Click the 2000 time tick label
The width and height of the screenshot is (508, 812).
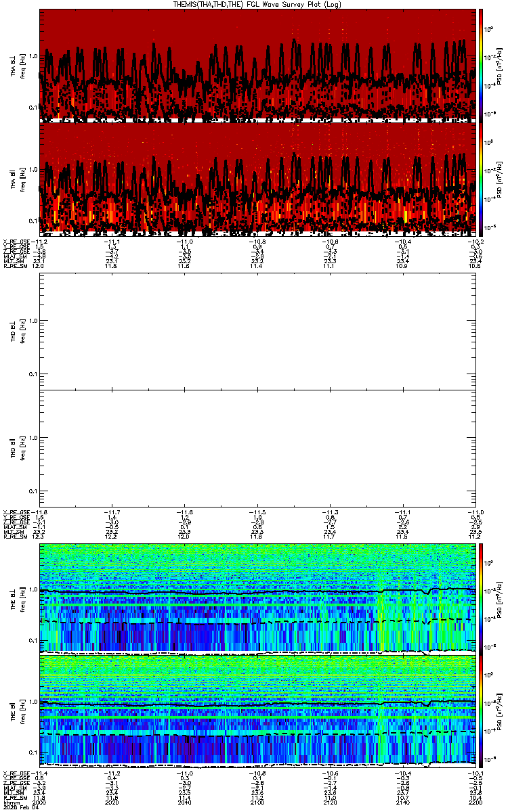[x=41, y=803]
